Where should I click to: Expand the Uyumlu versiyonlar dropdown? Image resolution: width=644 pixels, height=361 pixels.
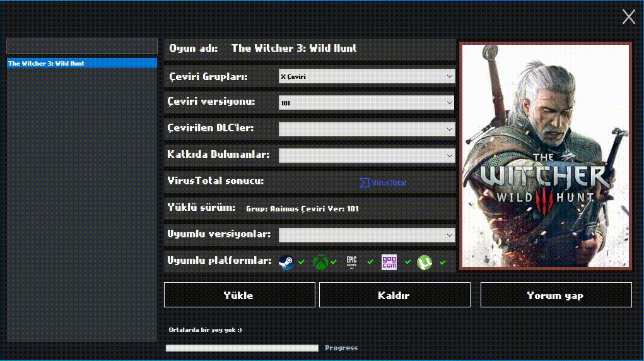pyautogui.click(x=366, y=235)
